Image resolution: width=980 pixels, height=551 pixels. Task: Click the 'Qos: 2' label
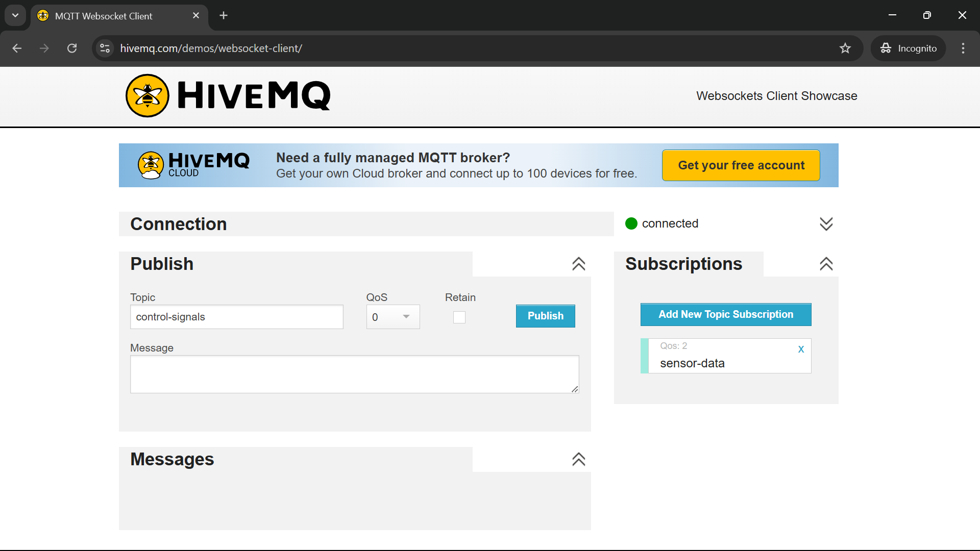673,346
